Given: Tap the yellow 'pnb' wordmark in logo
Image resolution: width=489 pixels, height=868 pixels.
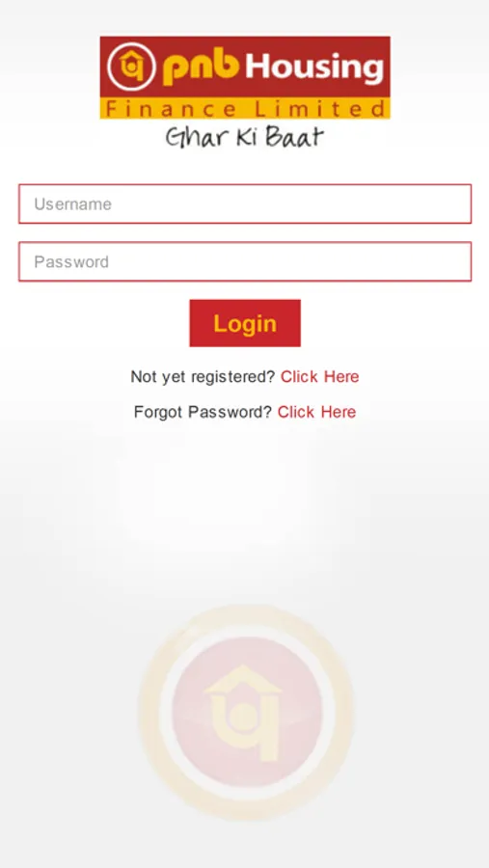Looking at the screenshot, I should click(x=201, y=68).
